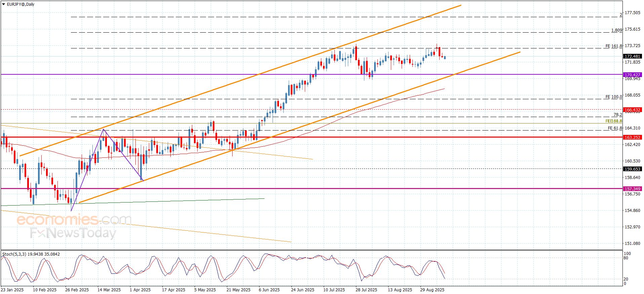Click the 154.860 price axis label
This screenshot has width=644, height=294.
point(632,211)
